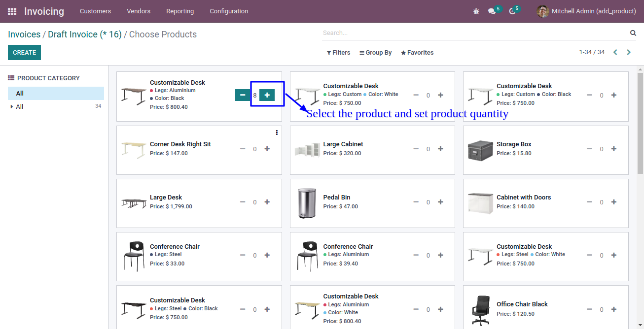Open Large Cabinet product image
Viewport: 644px width, 329px height.
point(307,150)
